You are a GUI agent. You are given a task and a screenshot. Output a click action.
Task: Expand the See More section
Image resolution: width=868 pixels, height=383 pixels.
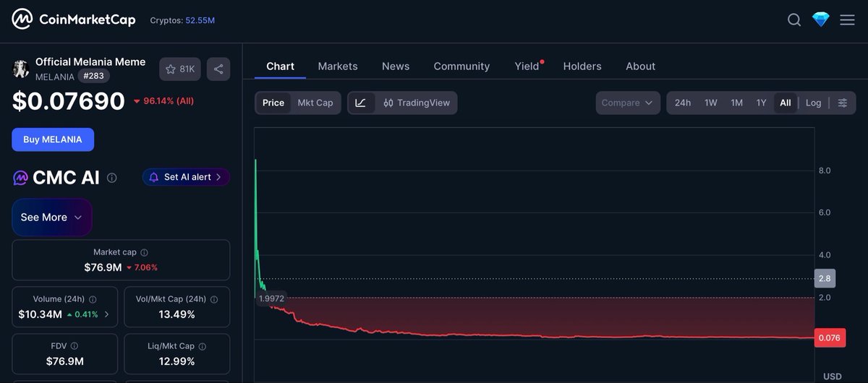tap(52, 217)
